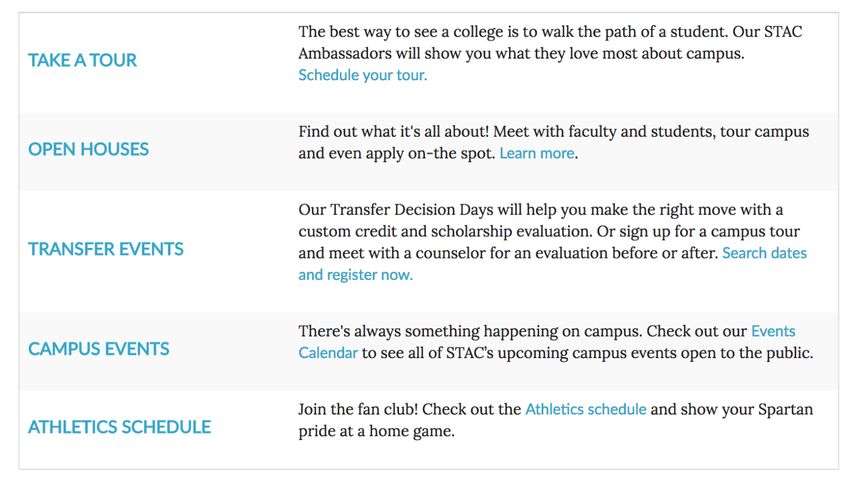Visit the inline 'Athletics schedule' link
The image size is (850, 497).
(585, 409)
